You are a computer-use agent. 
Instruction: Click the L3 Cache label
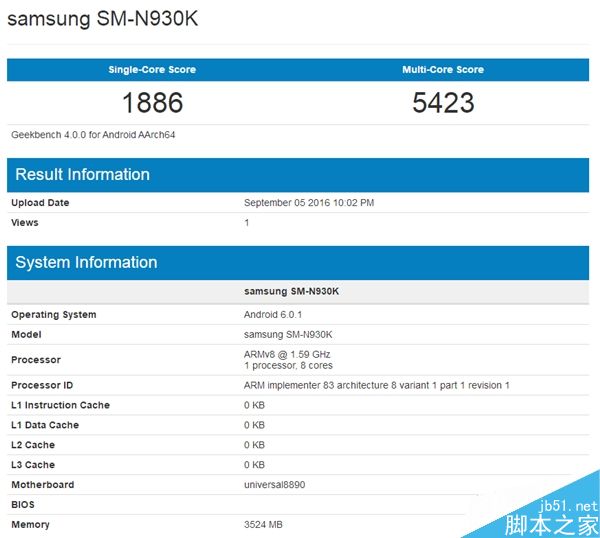[33, 465]
